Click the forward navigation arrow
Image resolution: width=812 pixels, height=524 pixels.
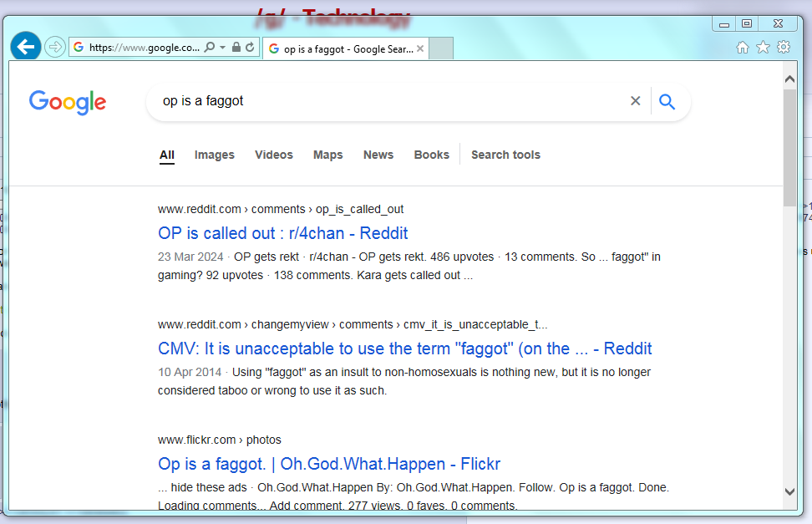click(x=54, y=47)
